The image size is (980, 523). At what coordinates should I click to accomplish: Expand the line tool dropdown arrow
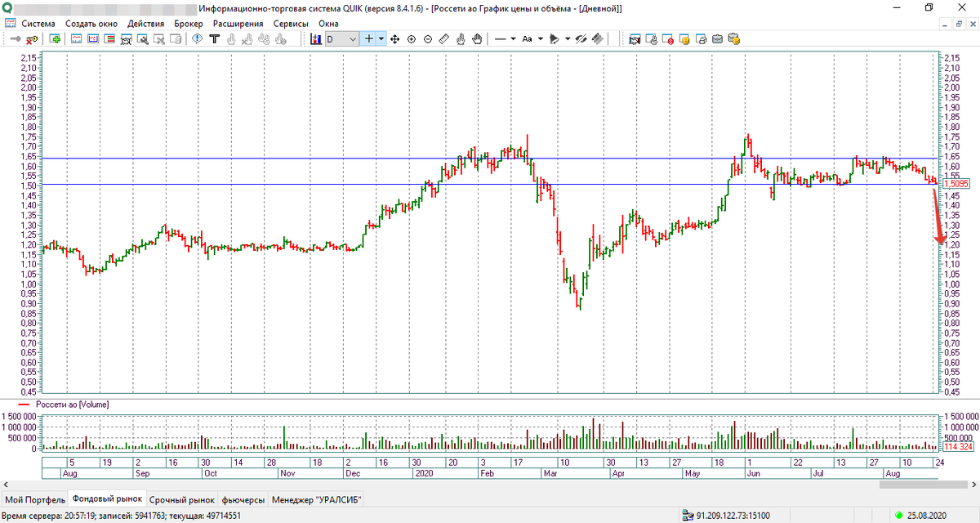513,38
